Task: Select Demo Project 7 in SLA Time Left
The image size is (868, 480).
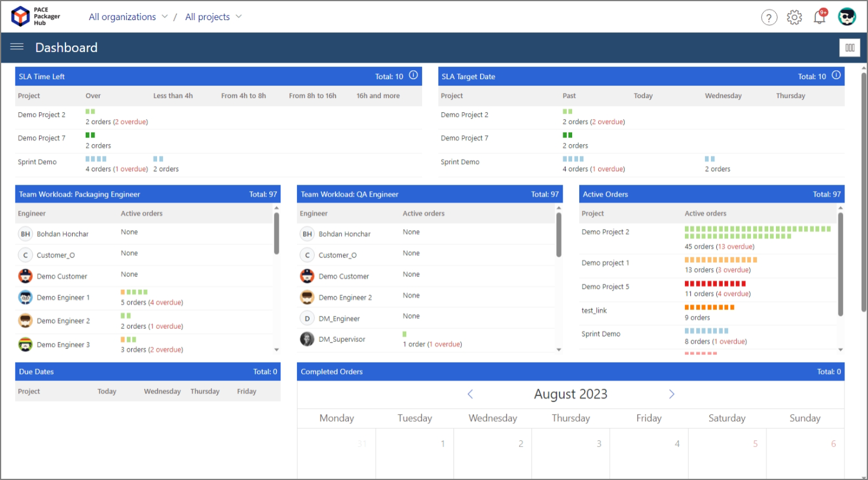Action: tap(41, 138)
